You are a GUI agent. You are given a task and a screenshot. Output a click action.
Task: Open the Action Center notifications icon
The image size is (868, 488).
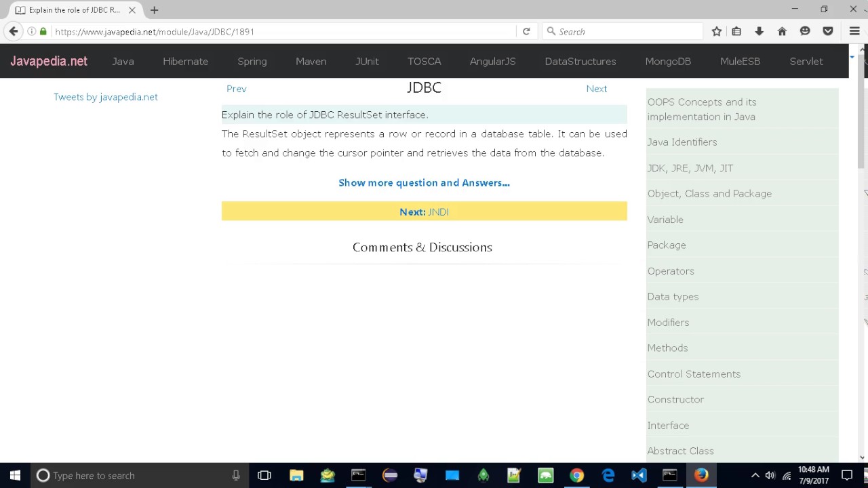click(x=846, y=476)
